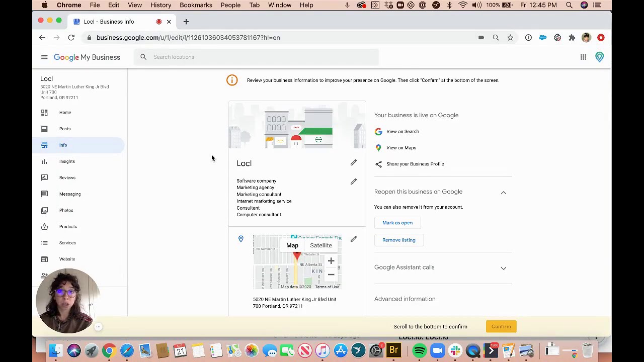Open the account avatar at top right
Image resolution: width=644 pixels, height=362 pixels.
[599, 57]
